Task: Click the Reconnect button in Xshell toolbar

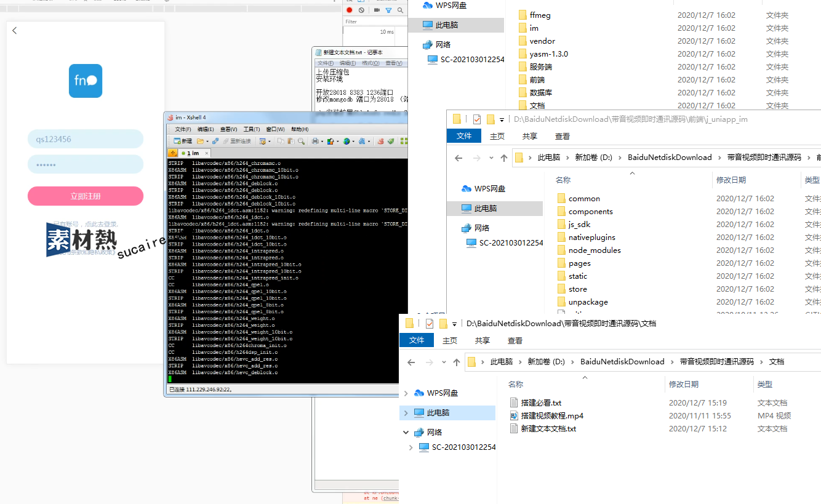Action: point(237,141)
